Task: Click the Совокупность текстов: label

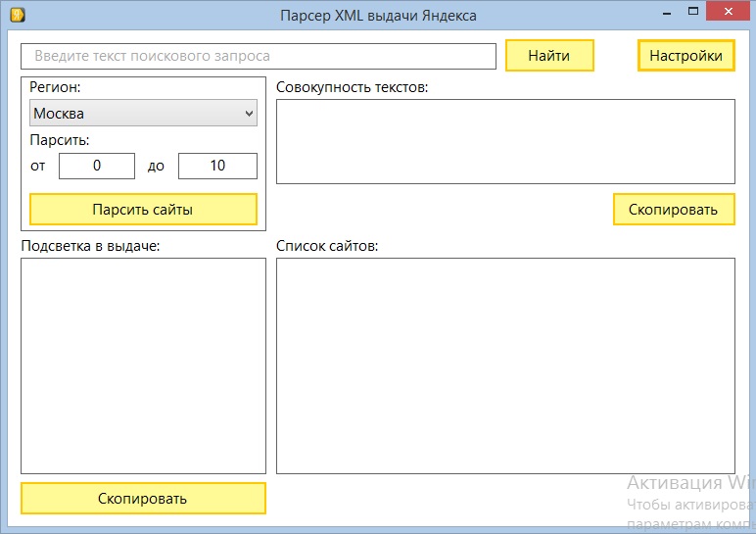Action: (x=352, y=87)
